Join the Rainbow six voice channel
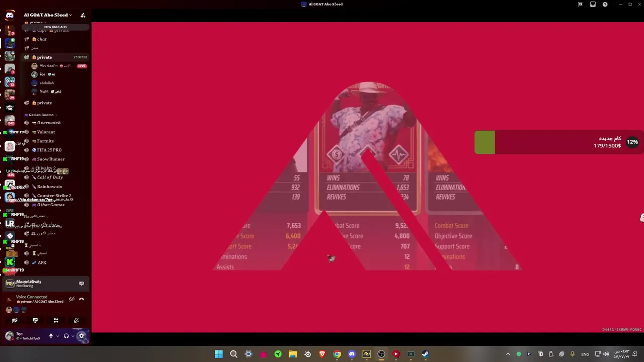 (x=55, y=187)
